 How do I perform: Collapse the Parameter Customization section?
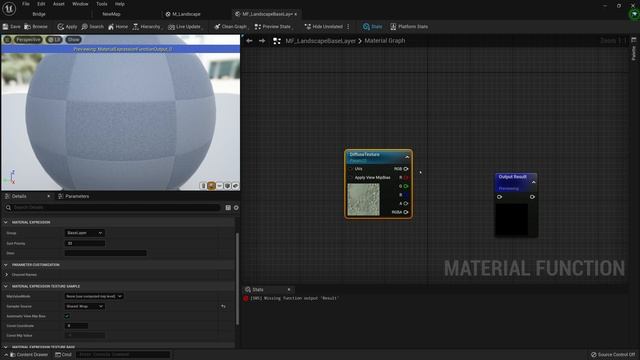[x=6, y=265]
